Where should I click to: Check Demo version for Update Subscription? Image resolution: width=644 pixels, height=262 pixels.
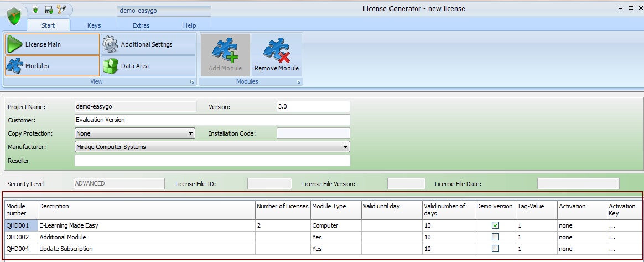coord(495,249)
